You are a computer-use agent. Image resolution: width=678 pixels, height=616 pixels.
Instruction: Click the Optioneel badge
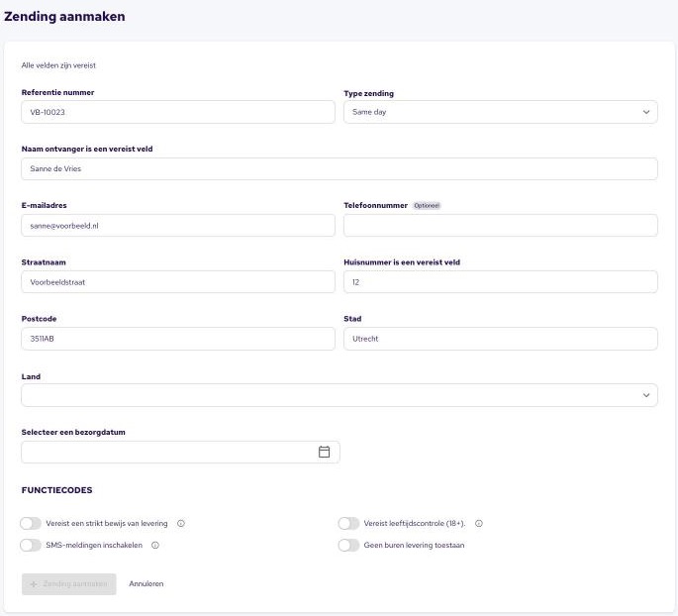click(x=427, y=205)
